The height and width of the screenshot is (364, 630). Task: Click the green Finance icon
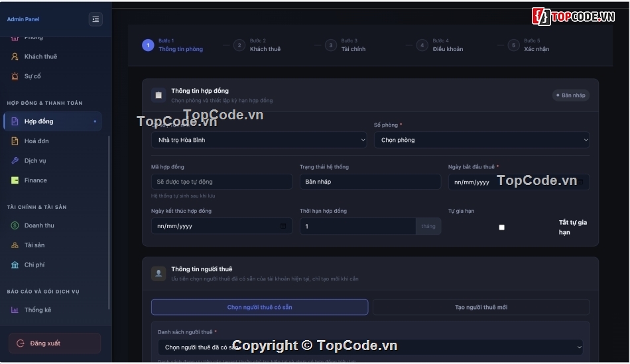[x=15, y=180]
